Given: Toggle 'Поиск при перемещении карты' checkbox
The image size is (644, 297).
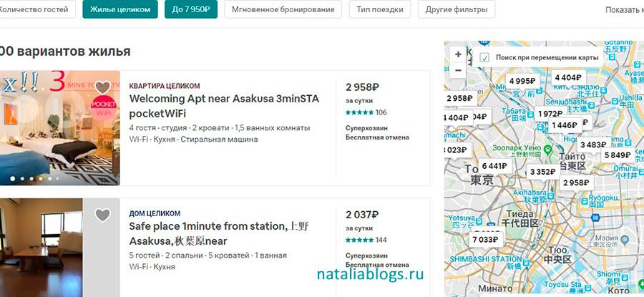Looking at the screenshot, I should click(484, 57).
